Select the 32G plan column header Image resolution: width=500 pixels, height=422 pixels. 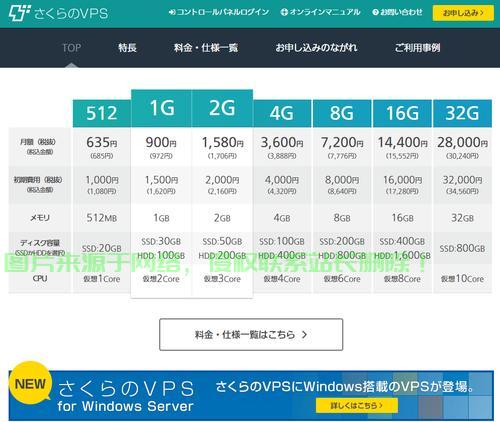click(462, 113)
